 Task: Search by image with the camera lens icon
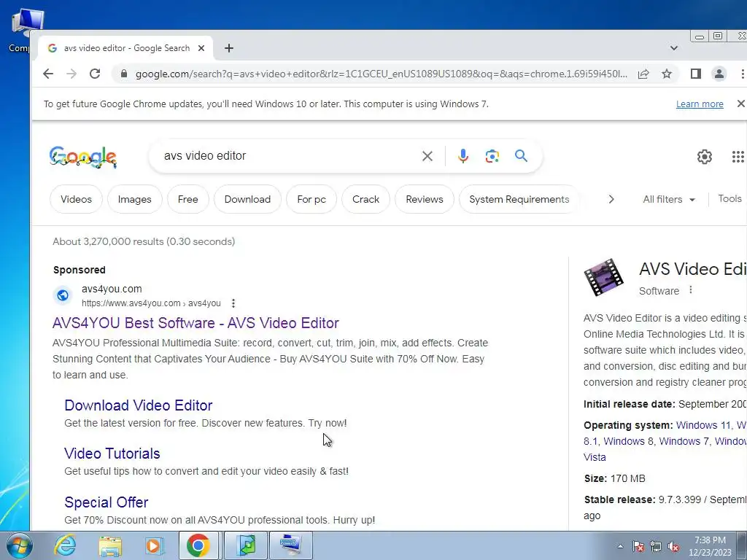(492, 156)
